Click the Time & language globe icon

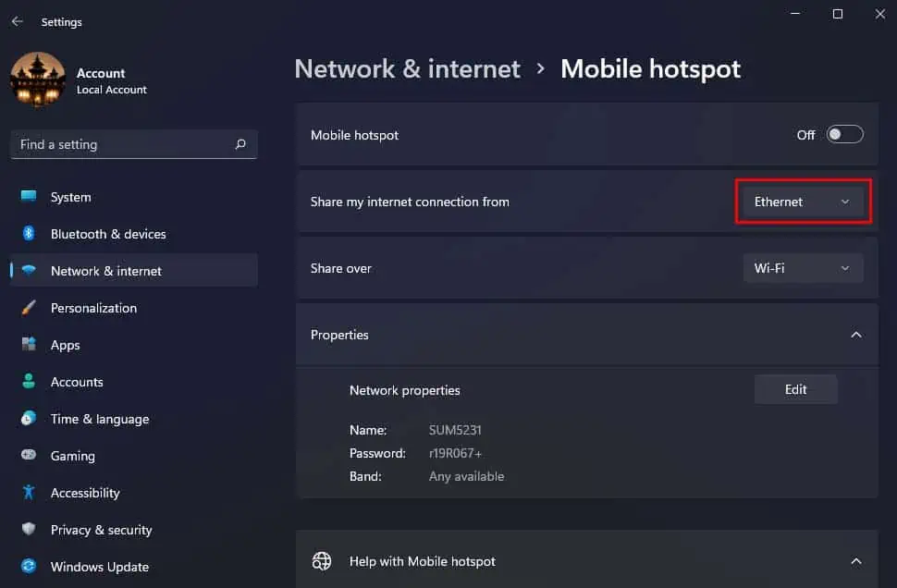(x=29, y=419)
